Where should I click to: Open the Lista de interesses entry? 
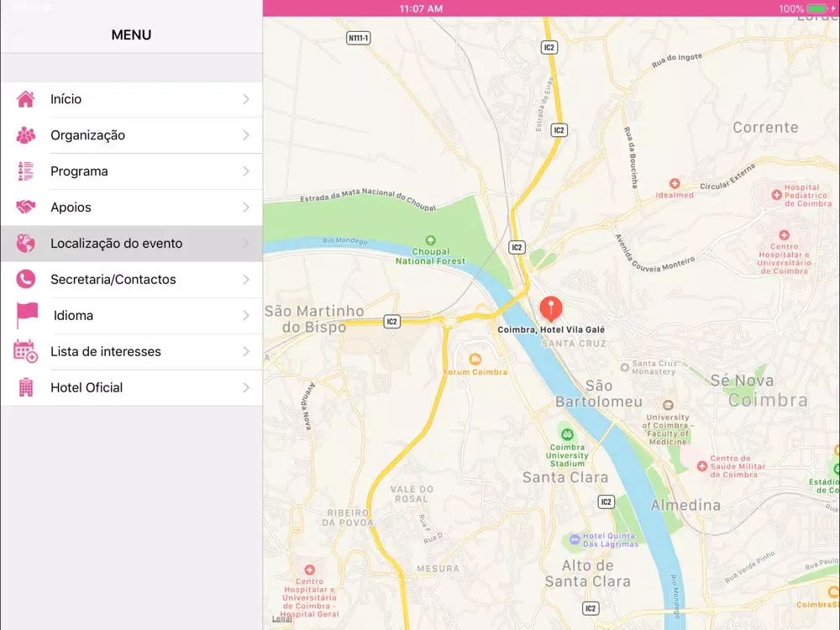click(131, 351)
